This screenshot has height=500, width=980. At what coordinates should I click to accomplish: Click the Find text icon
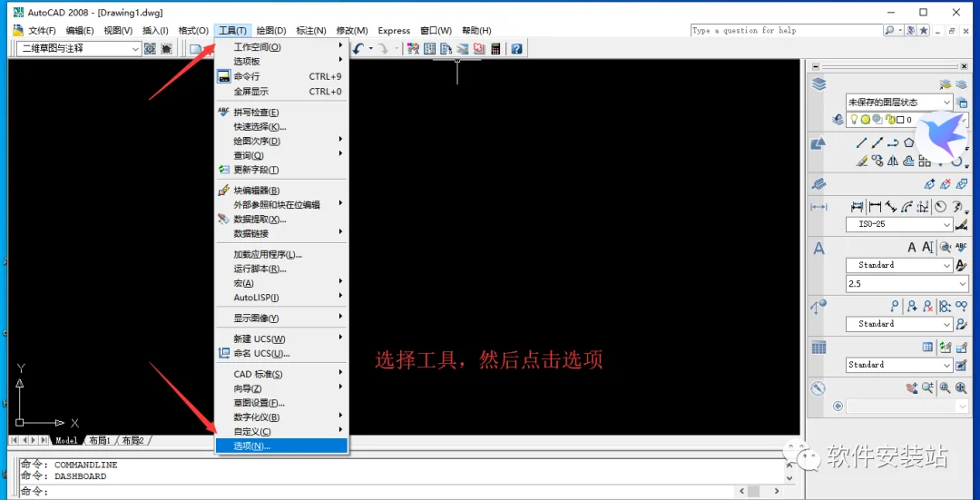[x=946, y=247]
